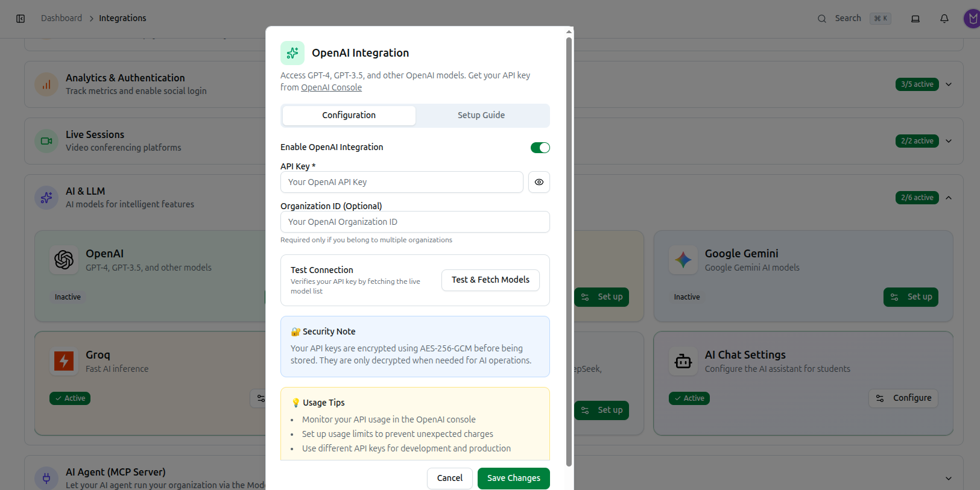Open the search icon in header
Viewport: 980px width, 490px height.
pyautogui.click(x=821, y=19)
